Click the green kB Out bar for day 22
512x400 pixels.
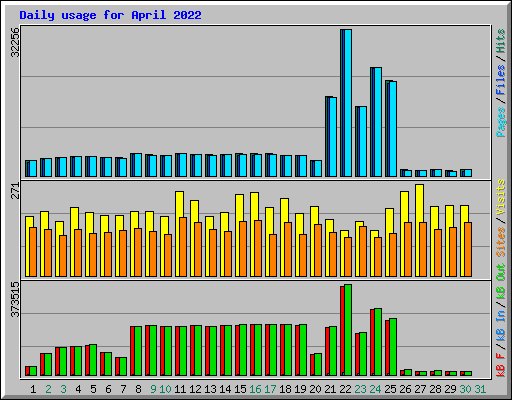click(348, 330)
